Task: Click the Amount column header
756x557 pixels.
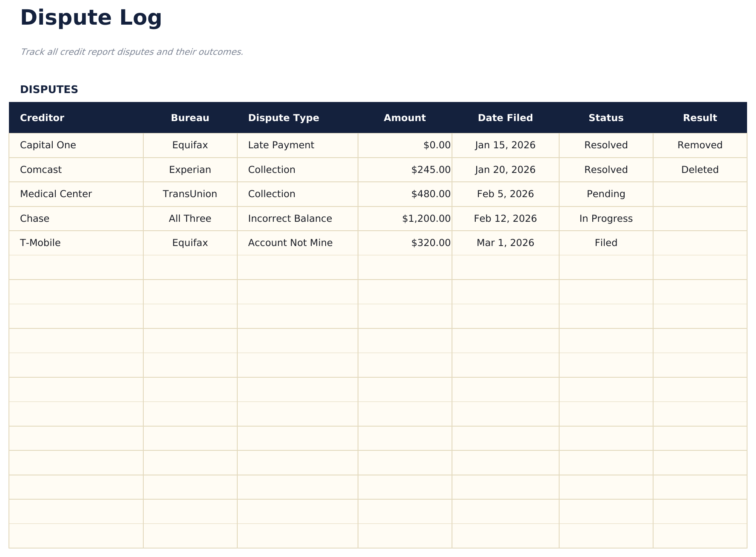Action: [404, 118]
